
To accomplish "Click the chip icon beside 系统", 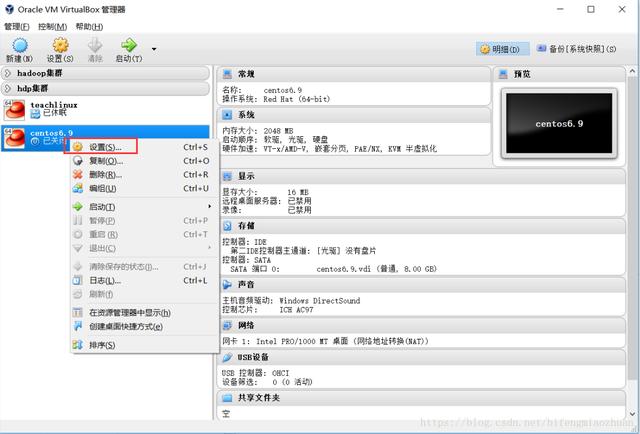I will point(227,115).
